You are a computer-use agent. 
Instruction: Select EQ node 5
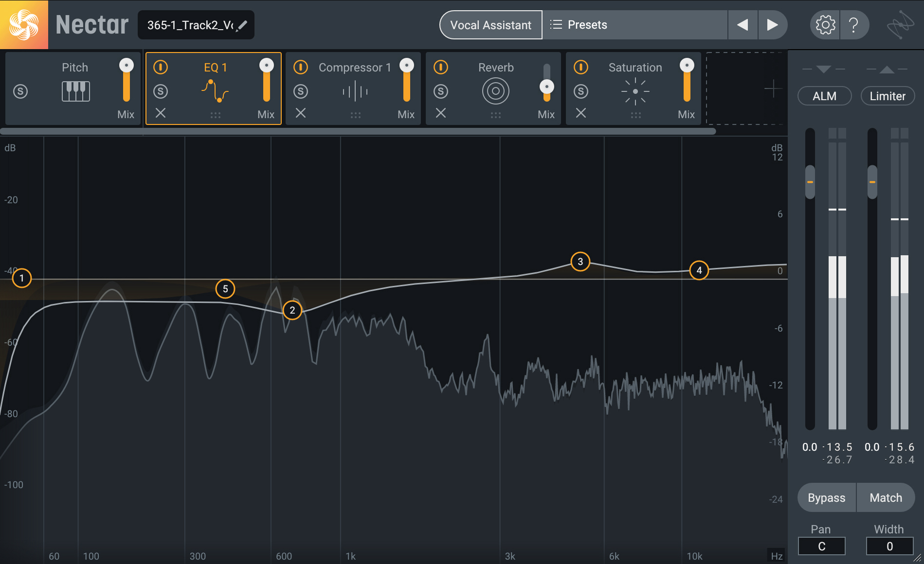coord(225,289)
